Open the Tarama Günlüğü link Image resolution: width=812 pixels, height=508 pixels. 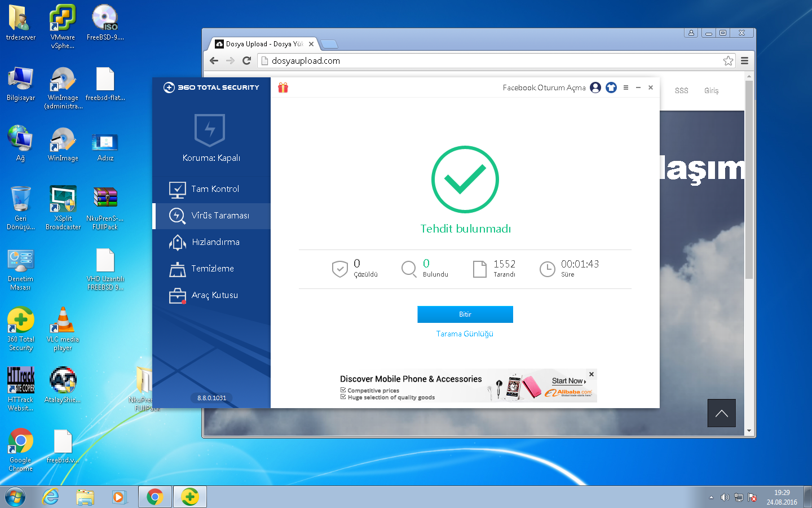click(x=465, y=334)
